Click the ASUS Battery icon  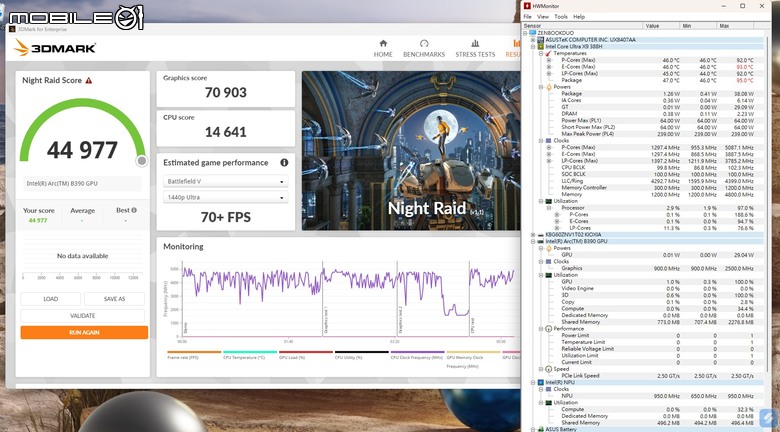541,429
